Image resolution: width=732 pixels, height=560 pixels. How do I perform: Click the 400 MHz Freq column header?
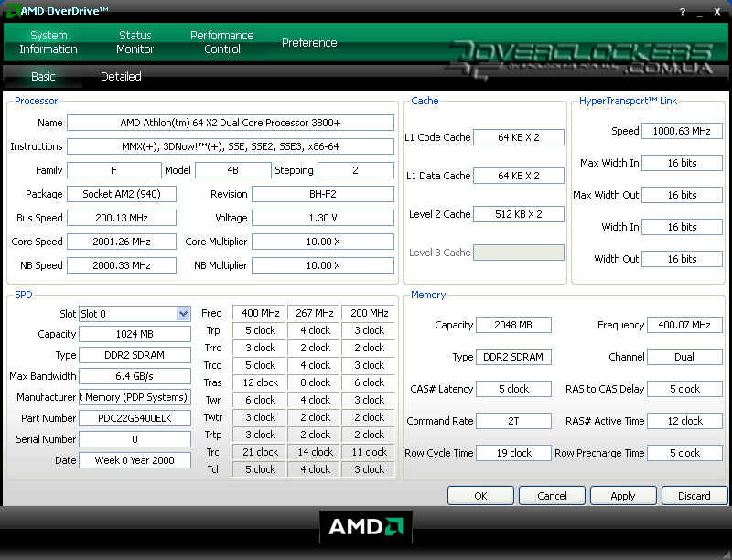point(261,313)
